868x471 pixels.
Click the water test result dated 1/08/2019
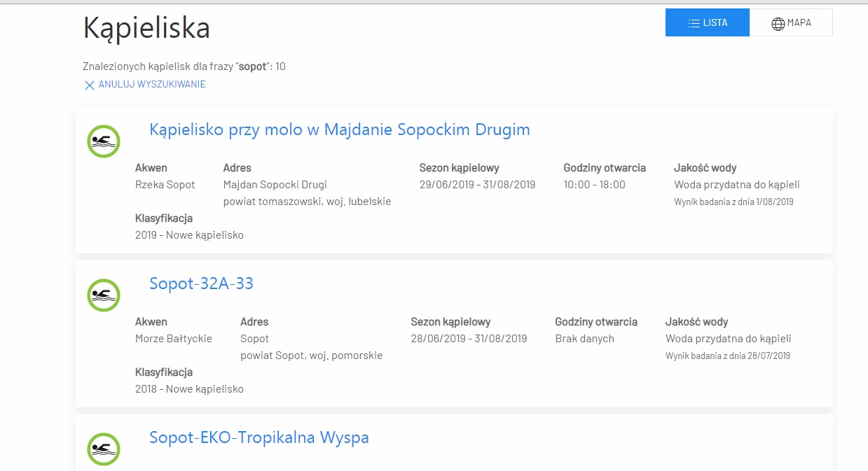(x=733, y=202)
